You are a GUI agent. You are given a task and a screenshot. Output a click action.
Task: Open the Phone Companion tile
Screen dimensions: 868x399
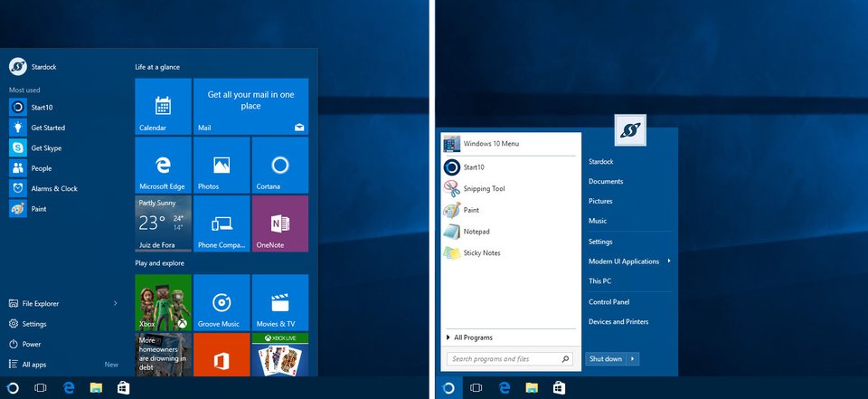[x=222, y=223]
